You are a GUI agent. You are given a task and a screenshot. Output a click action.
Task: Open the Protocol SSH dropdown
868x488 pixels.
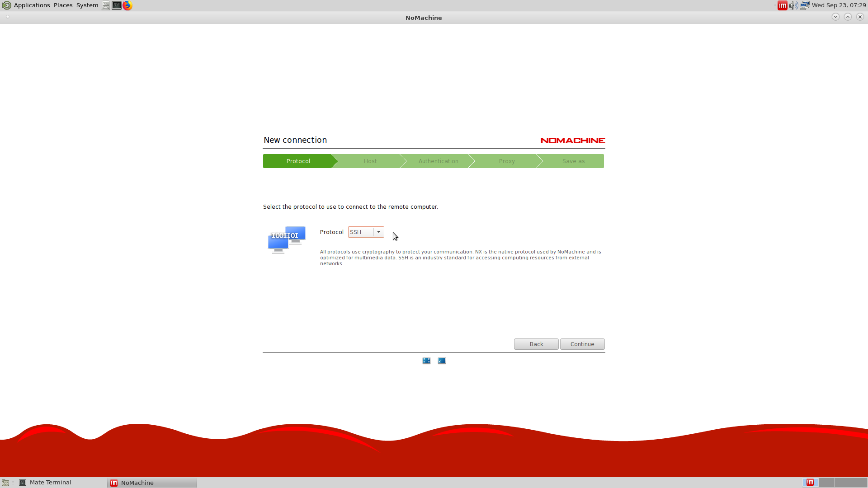pos(366,232)
